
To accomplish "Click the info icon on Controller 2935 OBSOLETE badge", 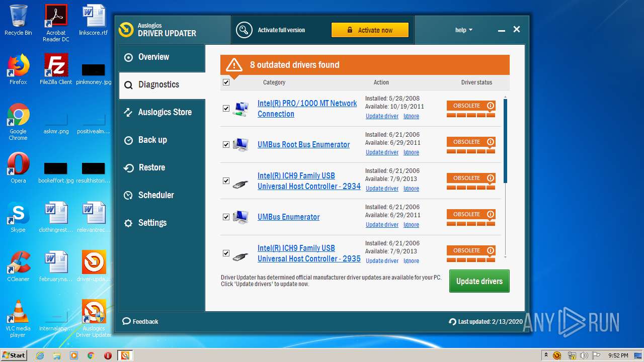I will [x=491, y=250].
